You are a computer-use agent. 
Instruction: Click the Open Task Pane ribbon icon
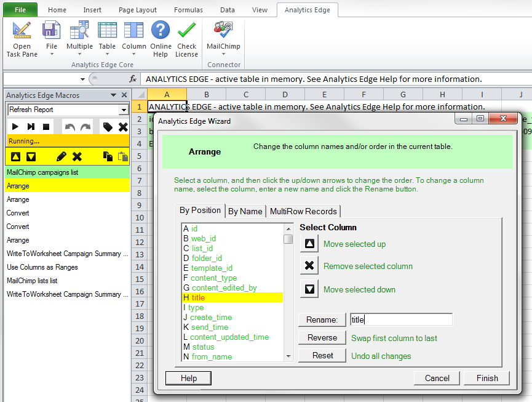click(22, 39)
